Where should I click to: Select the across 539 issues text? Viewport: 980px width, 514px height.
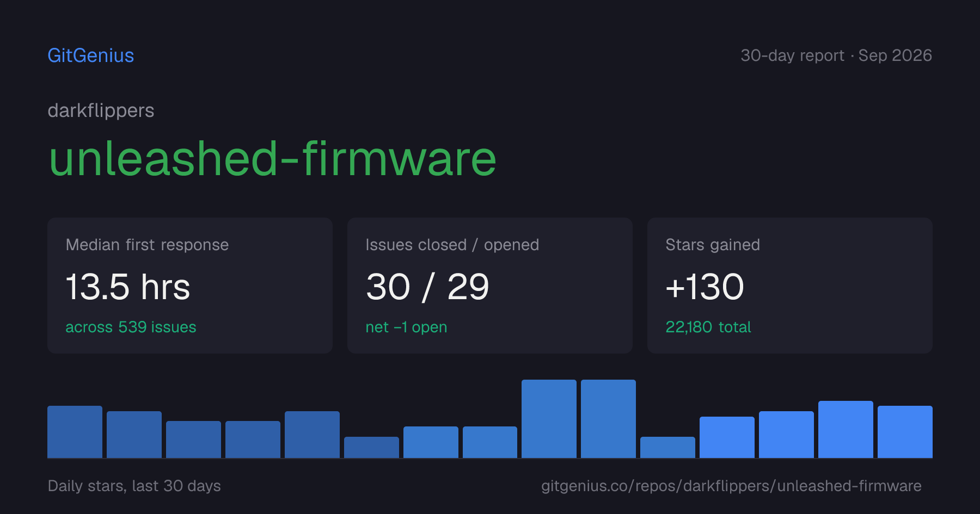(x=131, y=327)
